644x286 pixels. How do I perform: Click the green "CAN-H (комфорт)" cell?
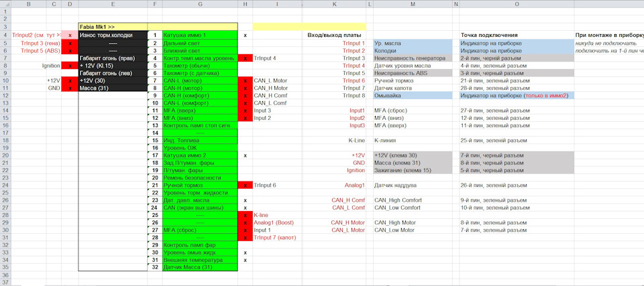point(200,96)
